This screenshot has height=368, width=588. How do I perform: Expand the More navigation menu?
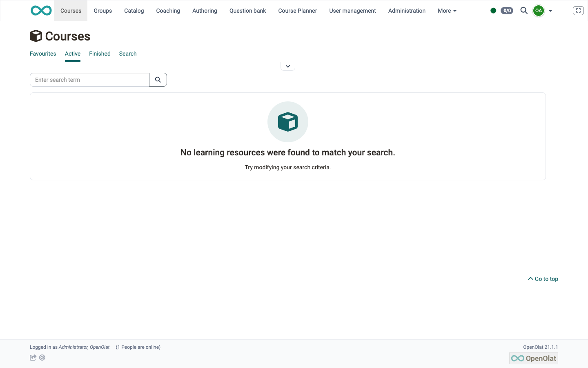coord(447,11)
